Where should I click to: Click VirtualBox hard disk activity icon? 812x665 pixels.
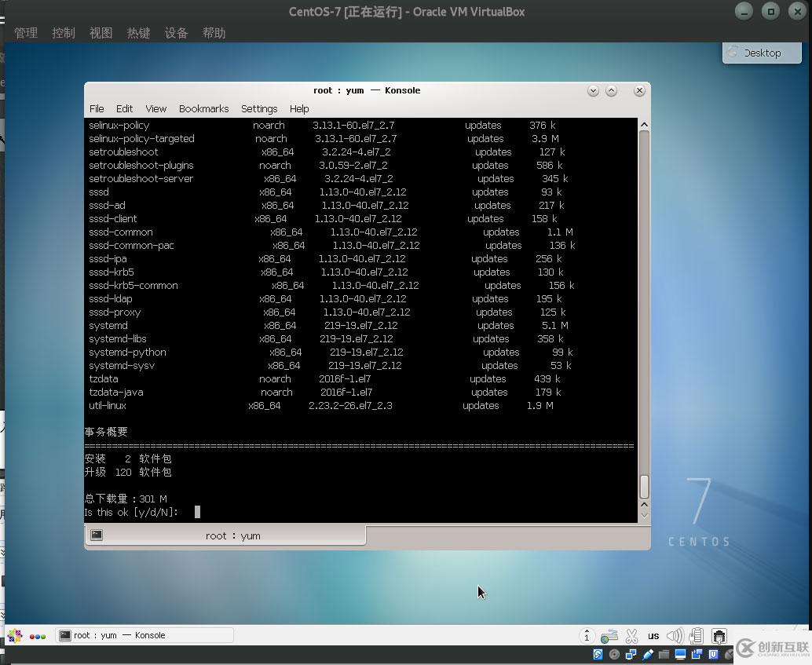[x=598, y=655]
